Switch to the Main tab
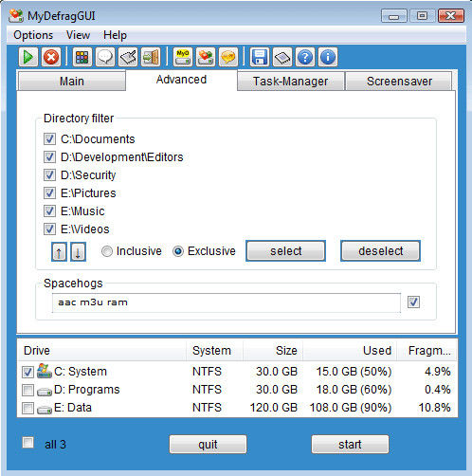Image resolution: width=472 pixels, height=476 pixels. point(72,82)
